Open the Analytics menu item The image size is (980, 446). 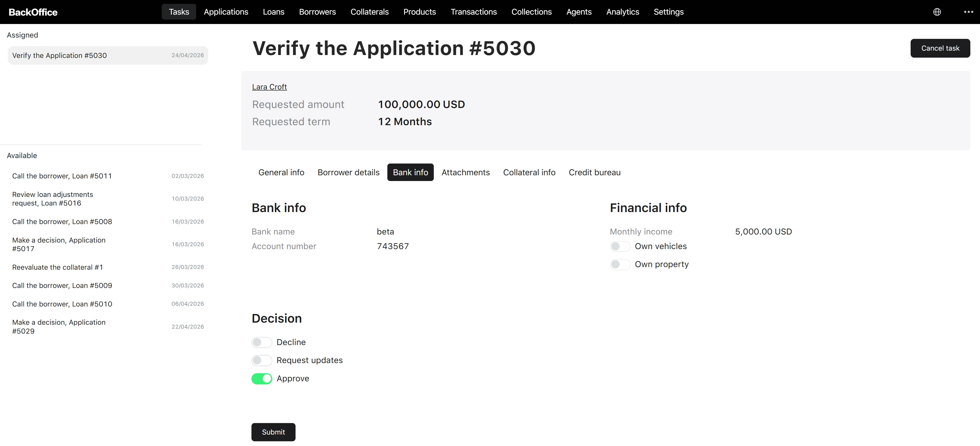point(622,12)
